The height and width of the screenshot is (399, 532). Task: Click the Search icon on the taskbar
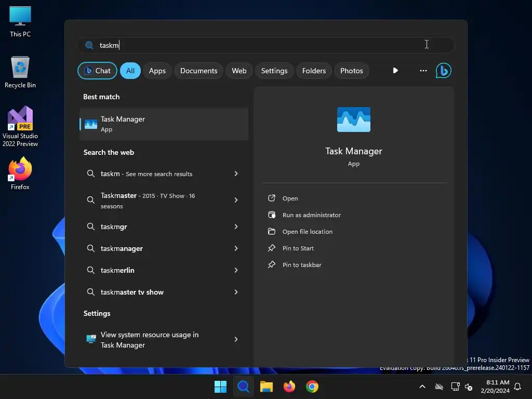click(243, 387)
